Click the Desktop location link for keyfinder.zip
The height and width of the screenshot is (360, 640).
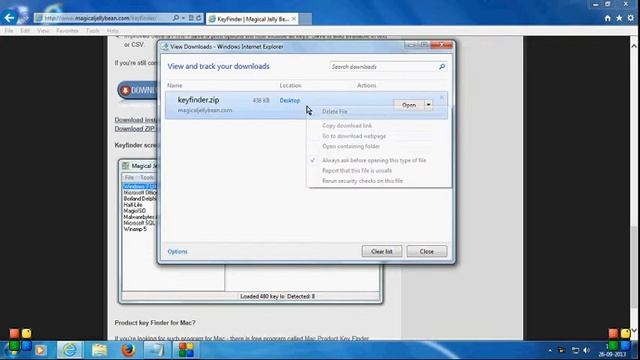tap(289, 100)
